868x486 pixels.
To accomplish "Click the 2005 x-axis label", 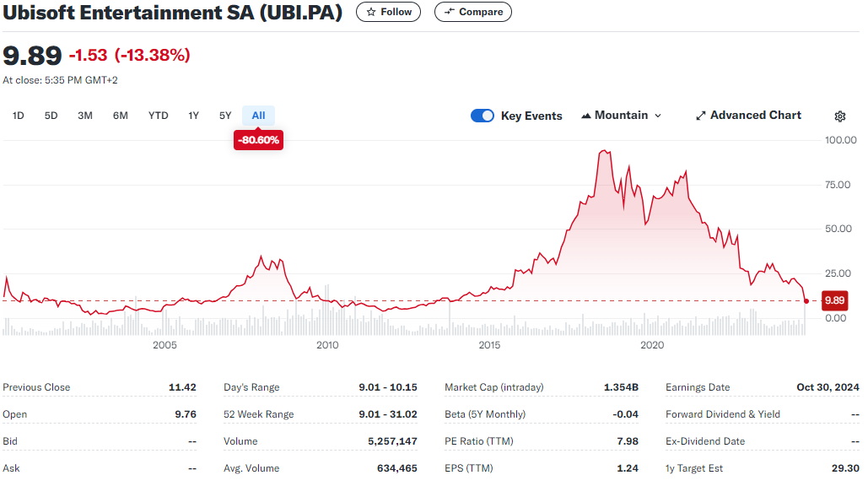I will coord(164,345).
